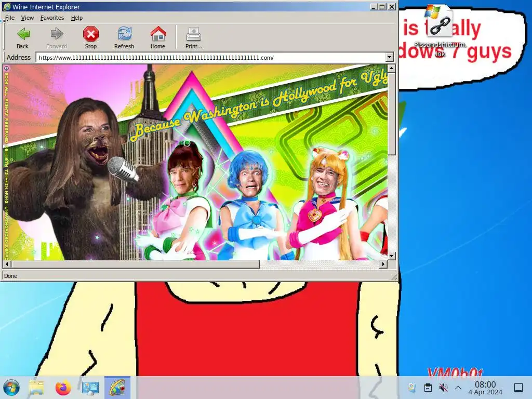Go back using the Back arrow
The width and height of the screenshot is (532, 399).
(23, 37)
